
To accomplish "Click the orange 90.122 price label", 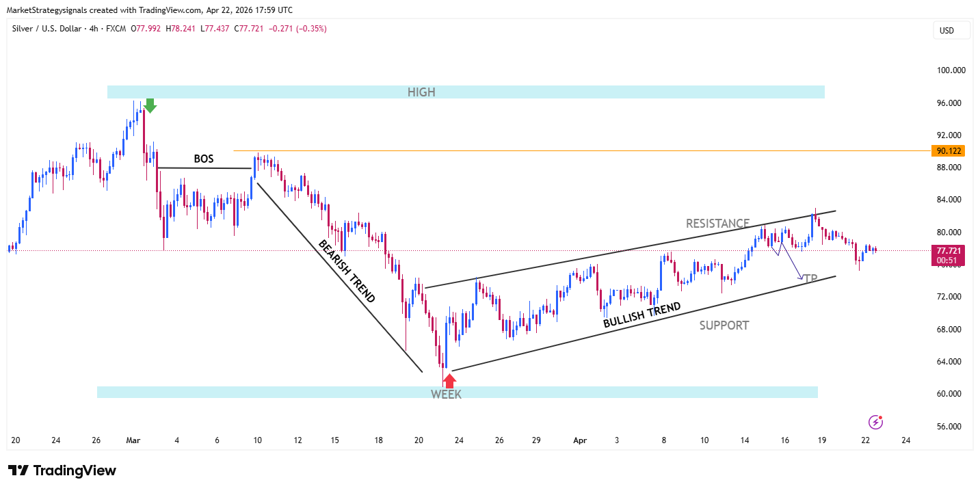I will pyautogui.click(x=949, y=150).
